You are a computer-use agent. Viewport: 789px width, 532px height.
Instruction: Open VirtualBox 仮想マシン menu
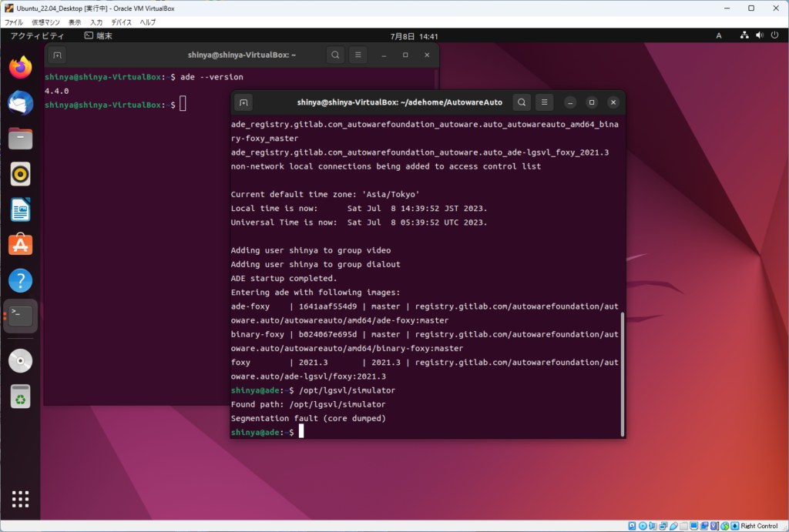point(45,22)
